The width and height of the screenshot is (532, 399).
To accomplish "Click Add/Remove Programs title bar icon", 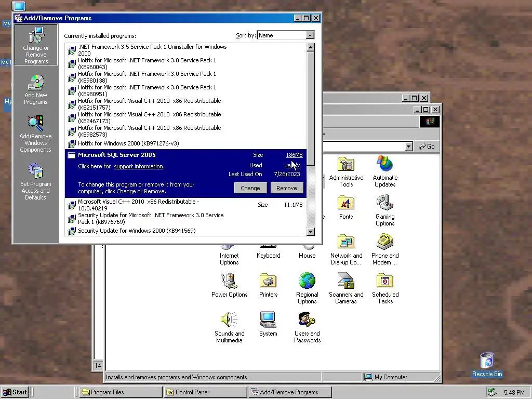I will coord(18,18).
